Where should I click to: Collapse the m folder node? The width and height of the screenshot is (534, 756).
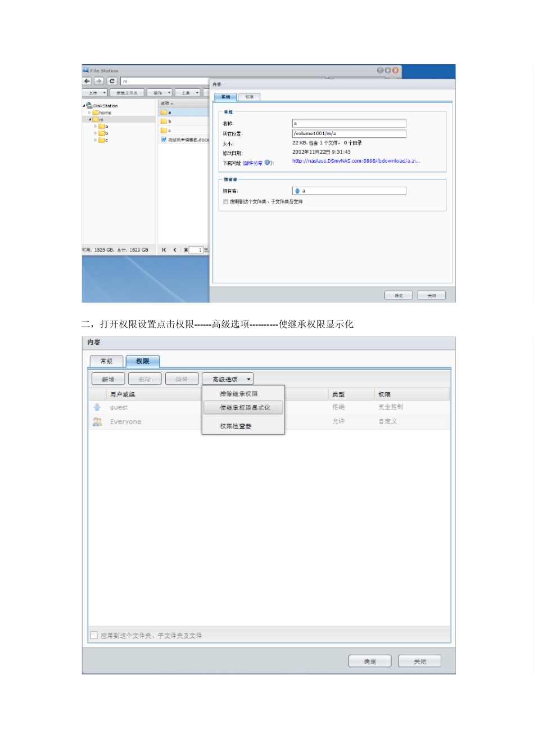click(x=89, y=119)
